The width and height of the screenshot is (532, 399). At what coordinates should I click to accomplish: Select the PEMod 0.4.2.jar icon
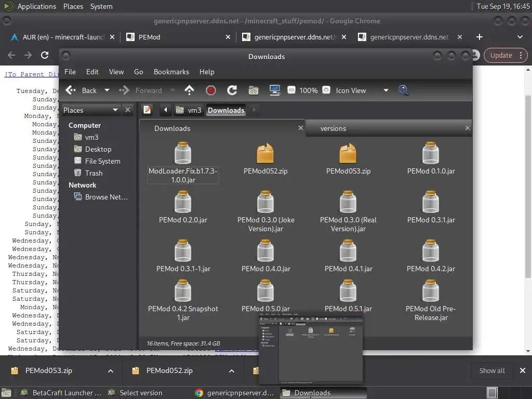[431, 251]
